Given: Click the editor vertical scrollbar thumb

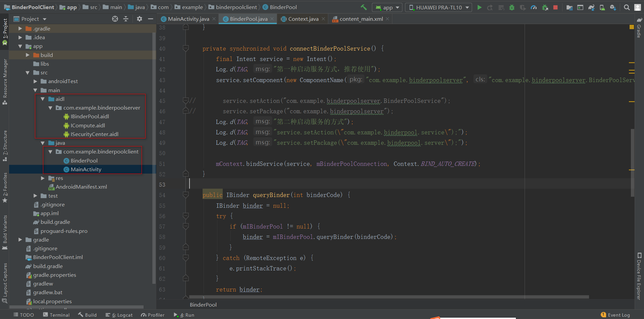Looking at the screenshot, I should (x=632, y=163).
